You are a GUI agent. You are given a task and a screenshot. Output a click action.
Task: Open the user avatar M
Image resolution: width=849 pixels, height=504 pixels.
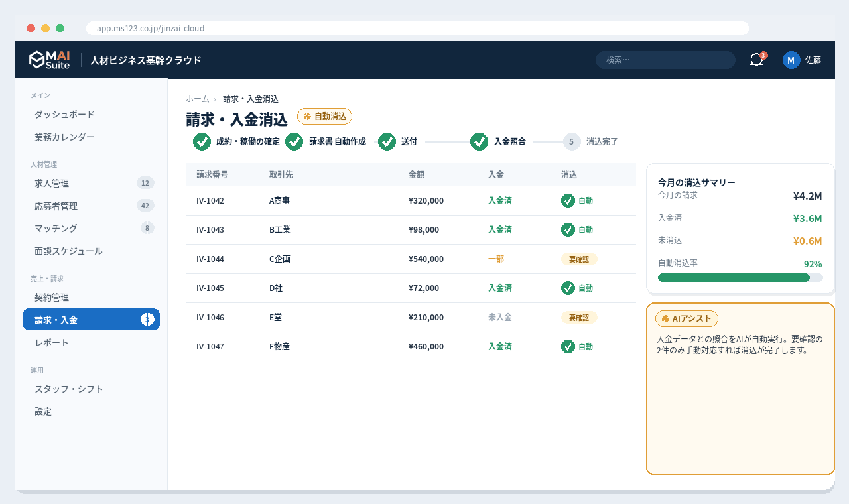tap(791, 60)
